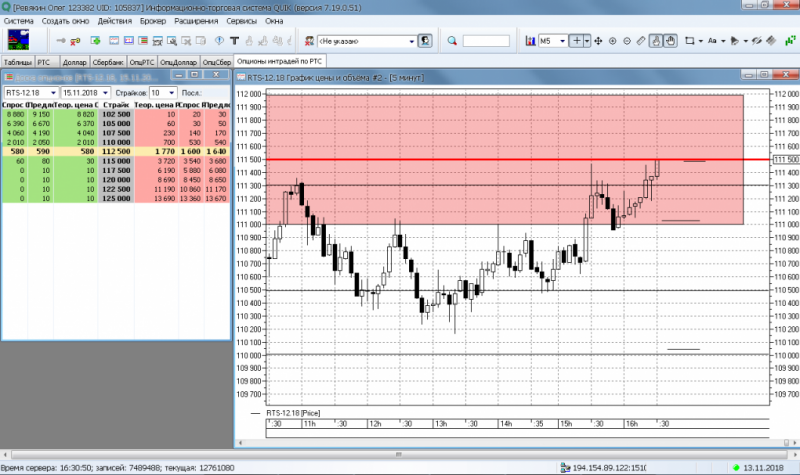Click the QUIK pixel-art logo icon

coord(18,40)
